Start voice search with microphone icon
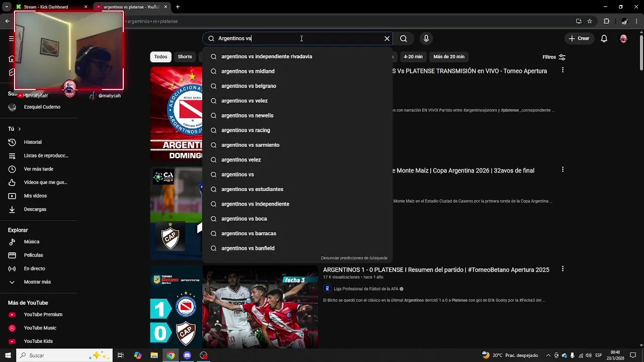 point(426,38)
